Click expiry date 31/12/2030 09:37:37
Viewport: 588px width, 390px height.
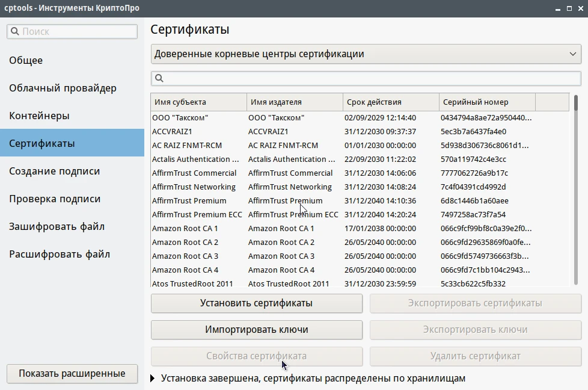(x=380, y=132)
